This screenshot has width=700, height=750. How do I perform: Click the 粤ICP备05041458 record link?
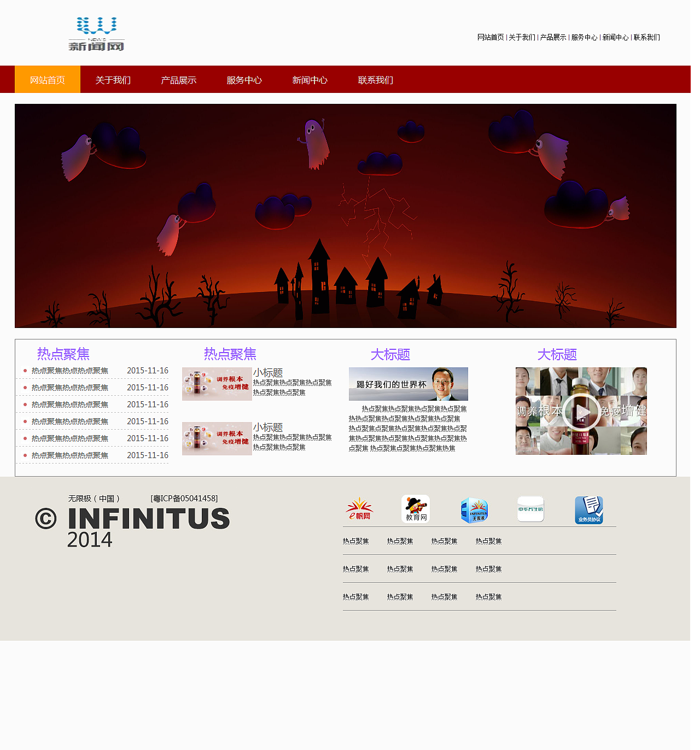[183, 498]
